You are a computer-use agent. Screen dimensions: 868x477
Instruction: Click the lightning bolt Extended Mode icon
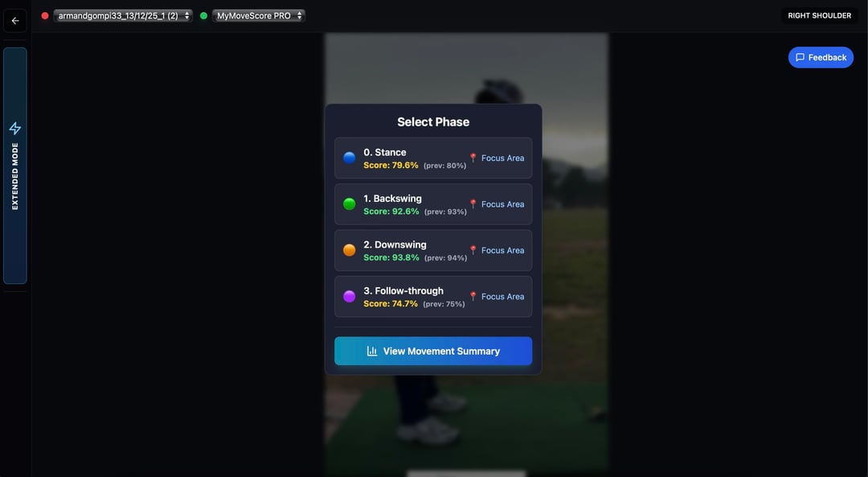coord(15,129)
